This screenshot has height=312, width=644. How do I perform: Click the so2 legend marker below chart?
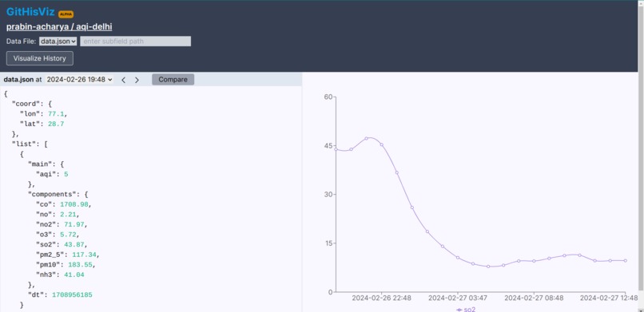coord(459,310)
